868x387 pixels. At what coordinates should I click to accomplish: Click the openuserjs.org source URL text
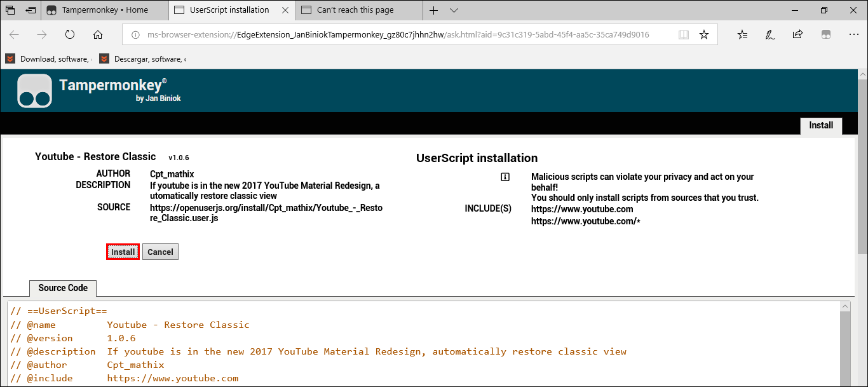tap(266, 213)
